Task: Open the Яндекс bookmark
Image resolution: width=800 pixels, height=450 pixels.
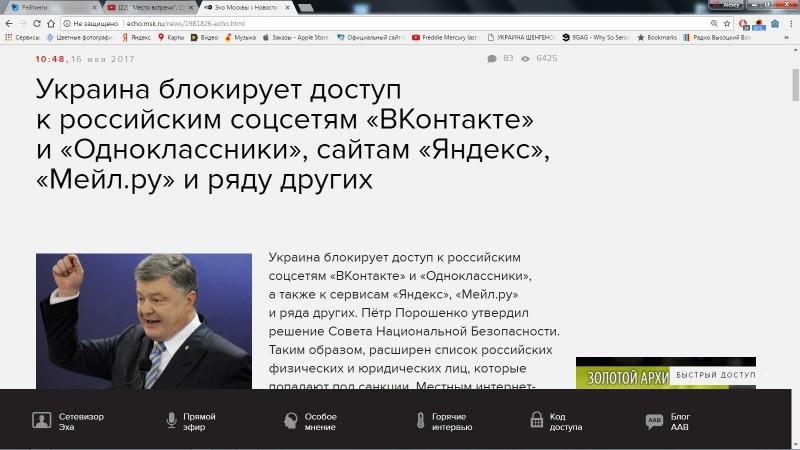Action: (136, 38)
